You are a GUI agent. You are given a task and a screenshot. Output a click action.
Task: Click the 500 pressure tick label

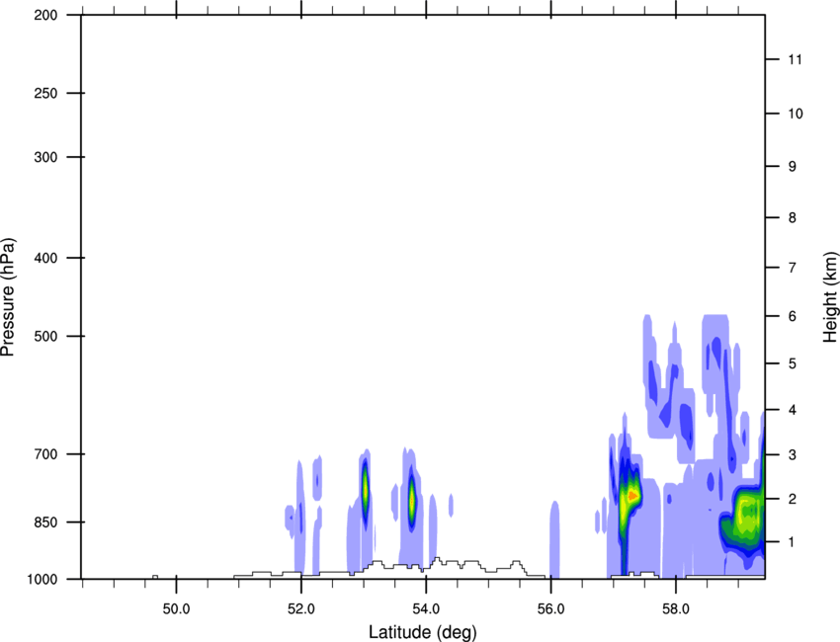(45, 336)
